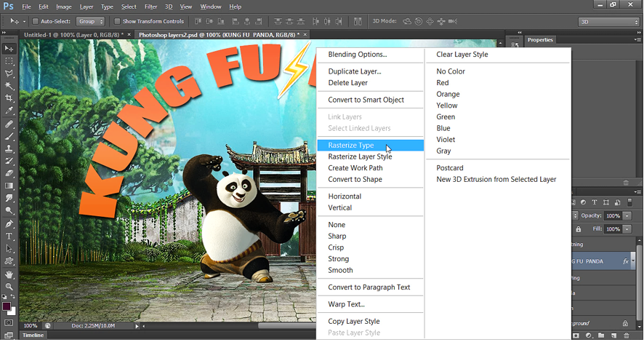
Task: Select the Eyedropper tool
Action: [x=9, y=110]
